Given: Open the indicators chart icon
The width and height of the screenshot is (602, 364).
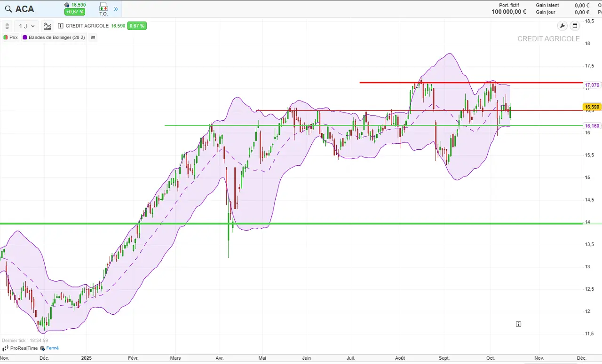Looking at the screenshot, I should tap(47, 26).
